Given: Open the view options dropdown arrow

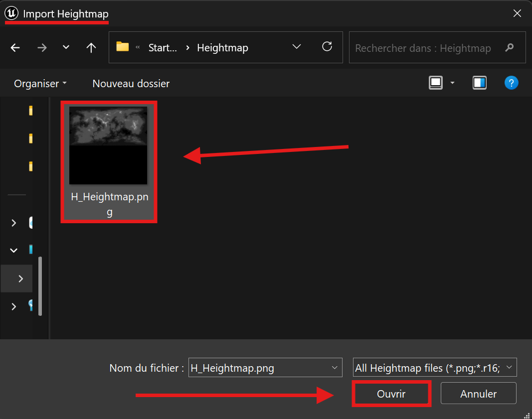Looking at the screenshot, I should pos(452,83).
